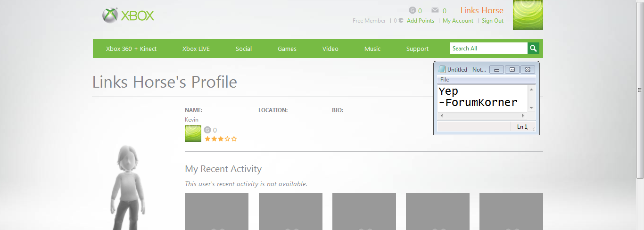The width and height of the screenshot is (644, 230).
Task: Click the Xbox logo
Action: click(128, 16)
